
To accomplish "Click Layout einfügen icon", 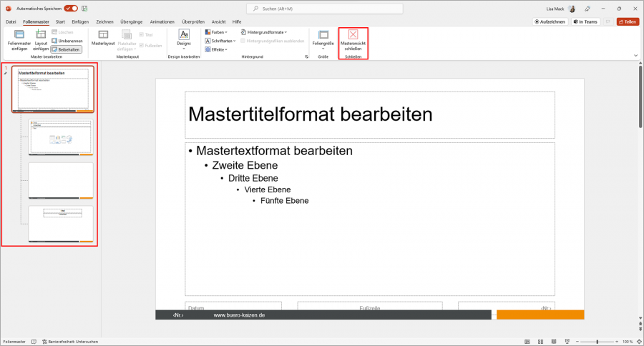I will 41,35.
